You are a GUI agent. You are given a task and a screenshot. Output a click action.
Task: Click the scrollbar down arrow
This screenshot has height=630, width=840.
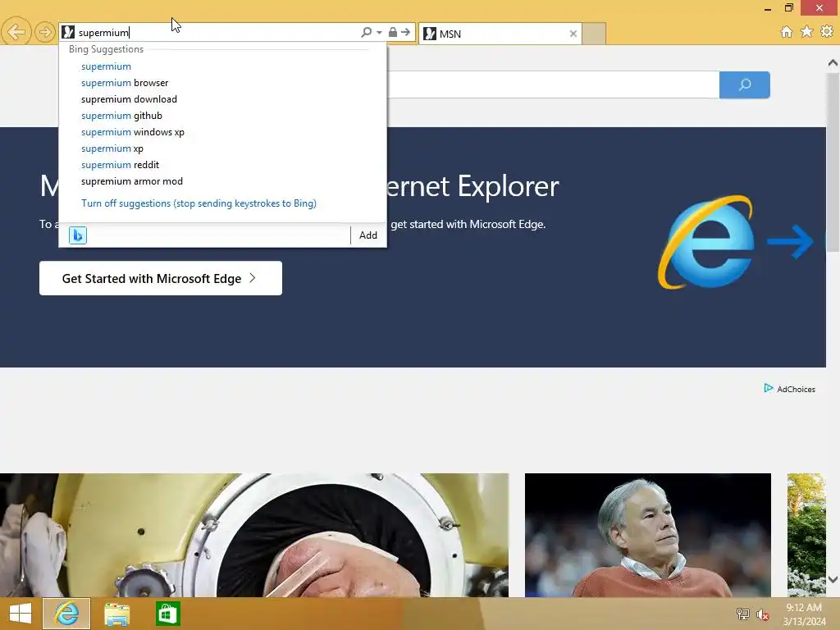[833, 579]
